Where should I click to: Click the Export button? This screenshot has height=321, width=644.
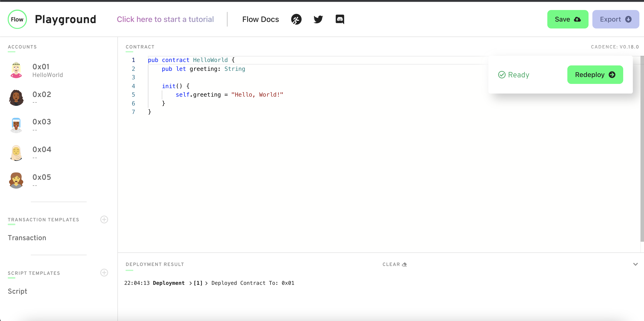[x=615, y=19]
